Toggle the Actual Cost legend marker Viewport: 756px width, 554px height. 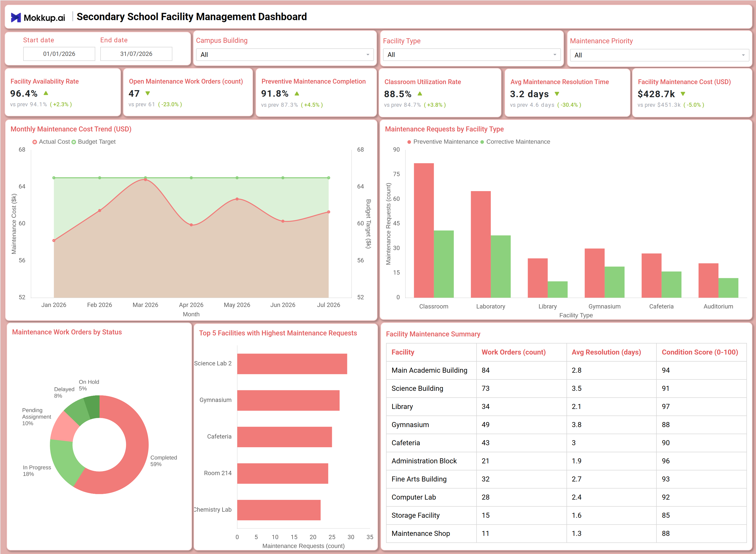point(35,142)
